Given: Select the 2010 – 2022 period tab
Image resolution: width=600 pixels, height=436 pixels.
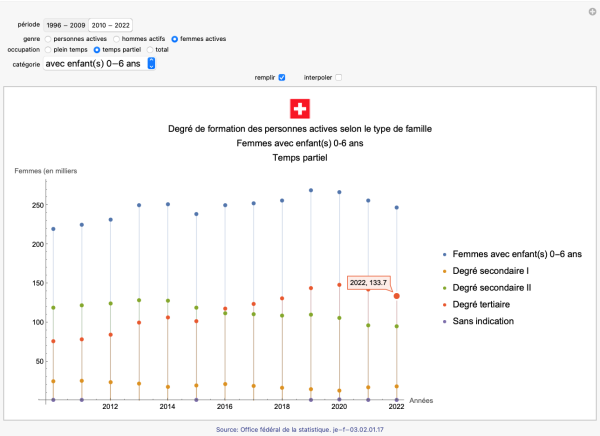Looking at the screenshot, I should 115,24.
